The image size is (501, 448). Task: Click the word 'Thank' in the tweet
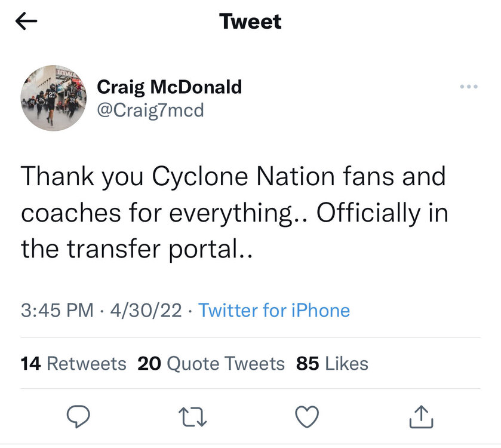pos(54,177)
